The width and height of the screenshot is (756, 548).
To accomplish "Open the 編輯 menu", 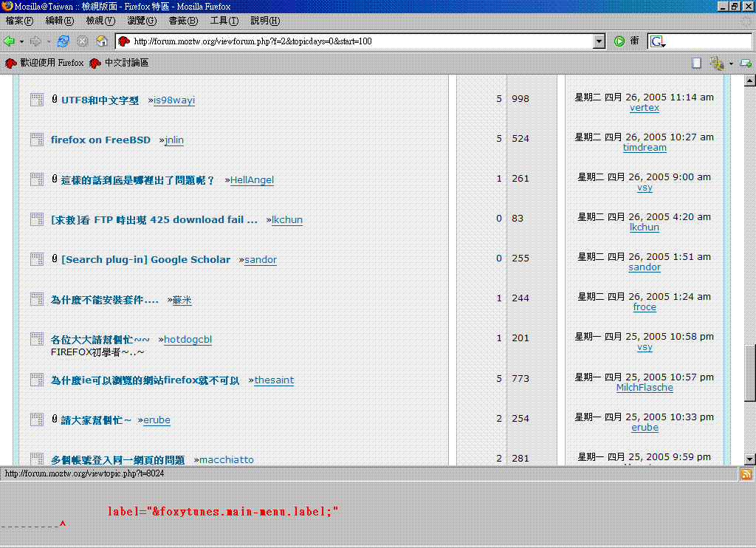I will click(59, 21).
